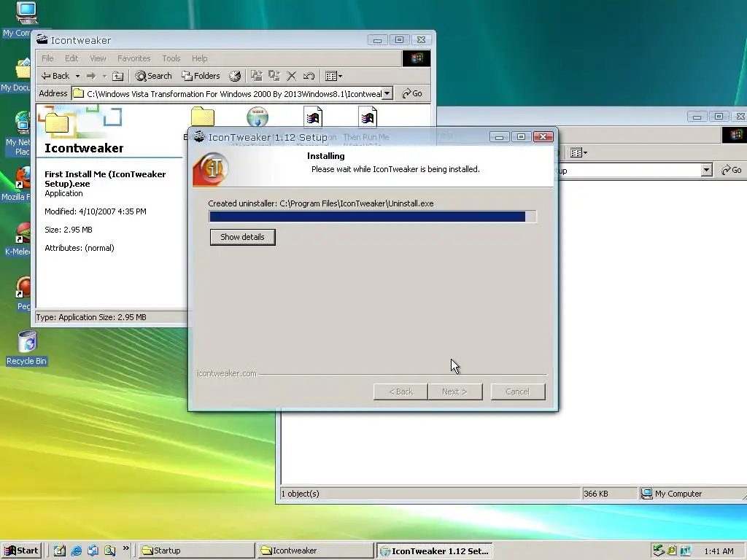Click the disabled Back button in Setup
Viewport: 747px width, 560px height.
[x=400, y=392]
